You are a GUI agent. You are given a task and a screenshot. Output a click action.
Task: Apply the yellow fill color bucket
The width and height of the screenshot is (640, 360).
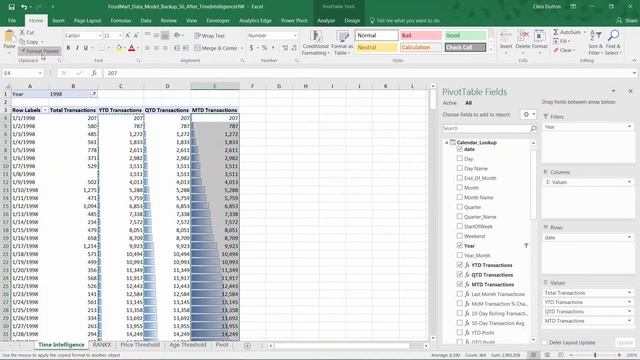click(118, 48)
